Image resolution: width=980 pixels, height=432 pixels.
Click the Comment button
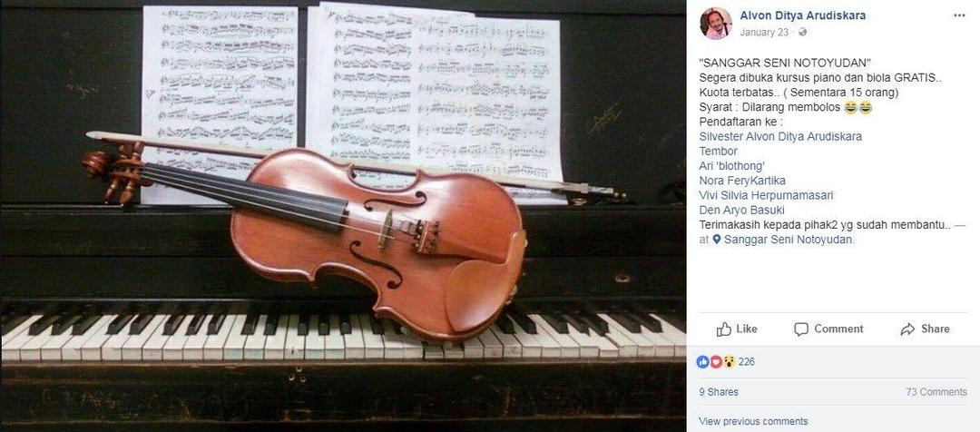828,329
